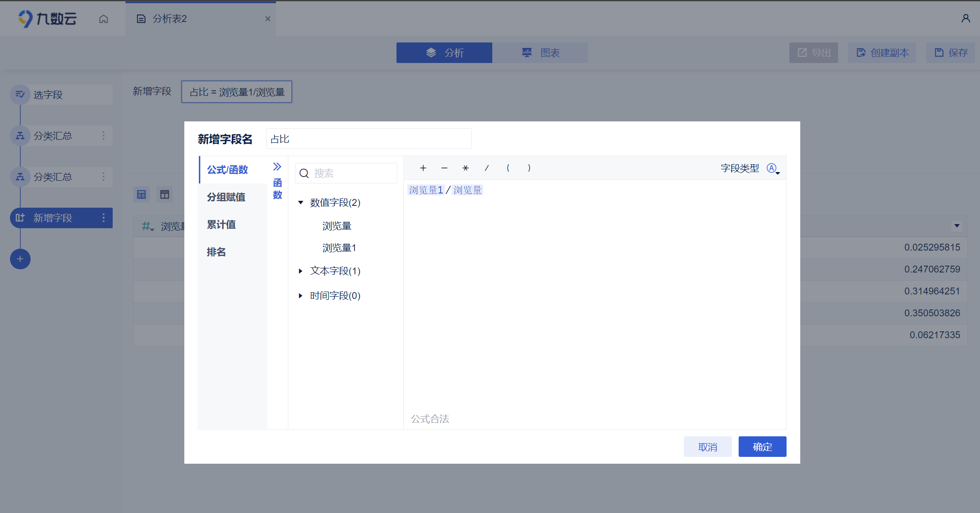Open more options for first 分类汇总
The width and height of the screenshot is (980, 513).
coord(104,136)
